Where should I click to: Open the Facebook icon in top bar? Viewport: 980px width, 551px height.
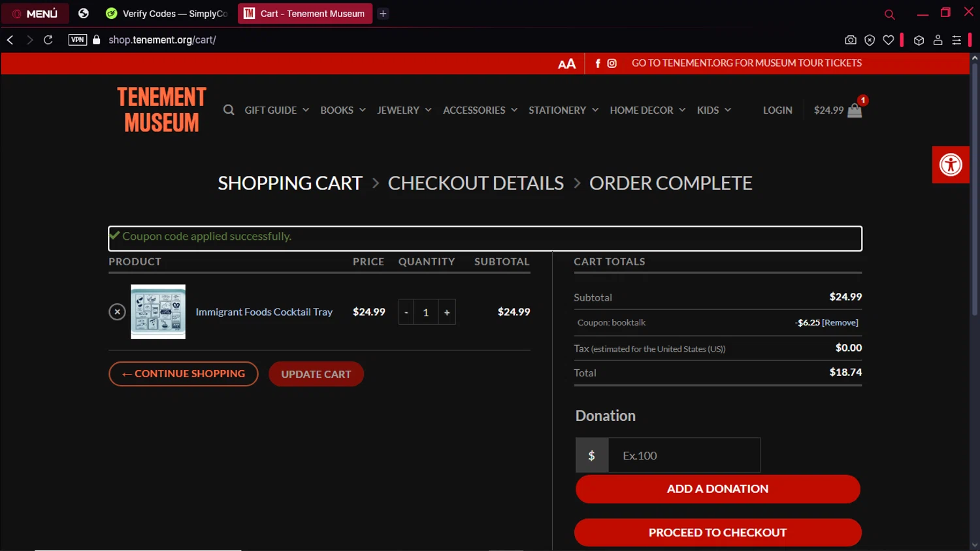[x=598, y=63]
